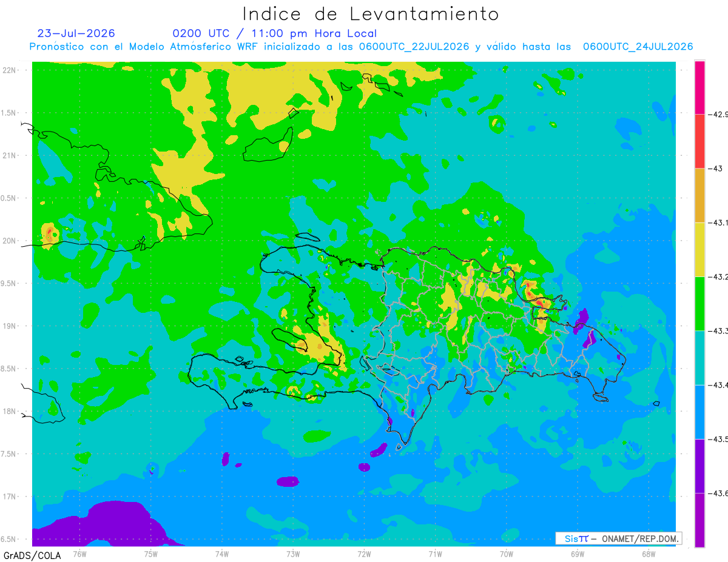Click the '71W' longitude label
Image resolution: width=728 pixels, height=562 pixels.
[435, 554]
